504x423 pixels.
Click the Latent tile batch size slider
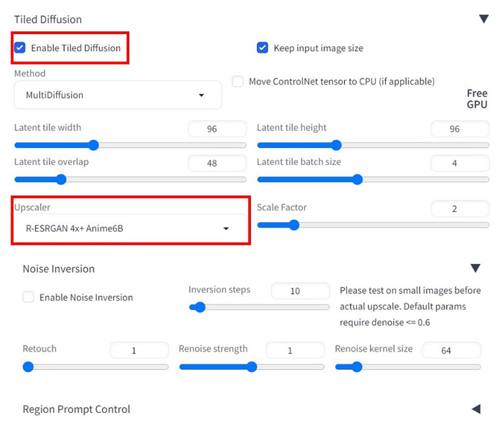click(x=372, y=179)
